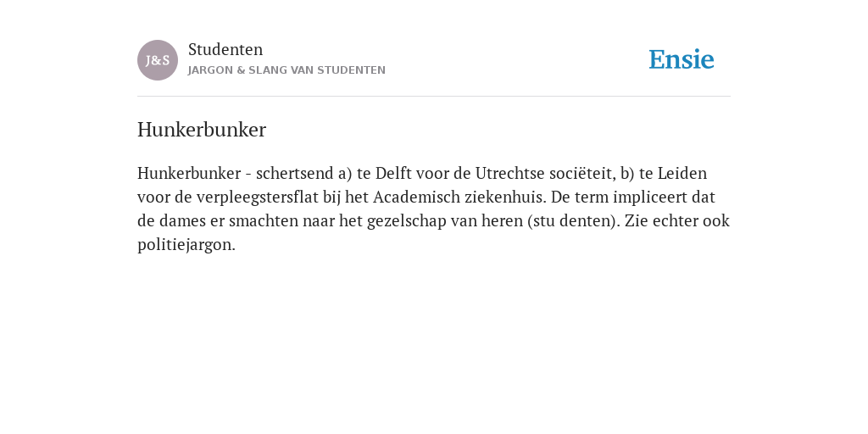Click the round J&S avatar icon
Viewport: 868px width, 434px height.
pos(158,60)
